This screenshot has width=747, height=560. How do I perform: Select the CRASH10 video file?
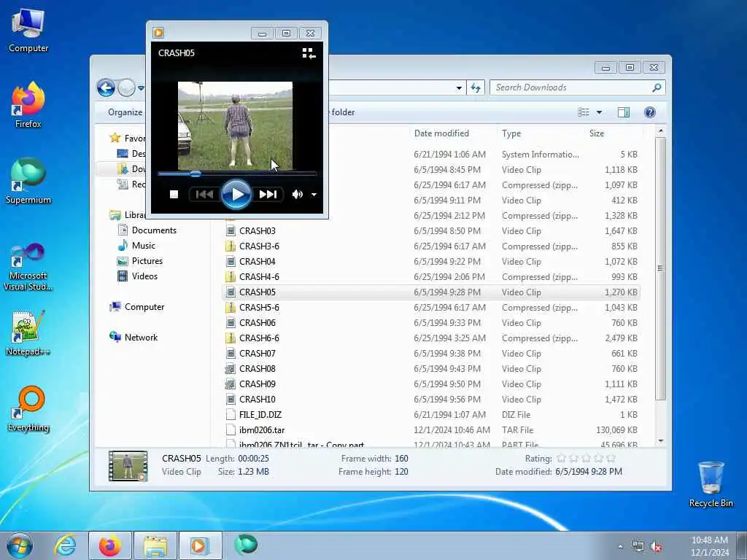[258, 399]
